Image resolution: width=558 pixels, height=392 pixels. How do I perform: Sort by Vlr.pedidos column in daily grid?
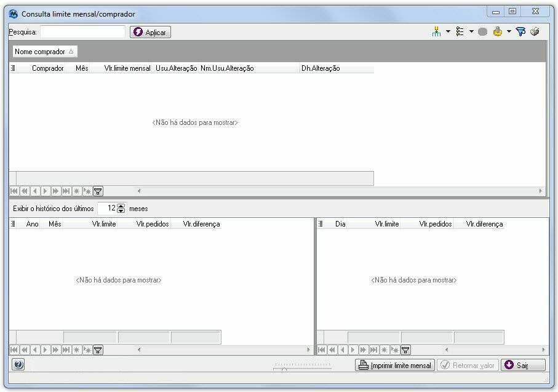click(427, 224)
